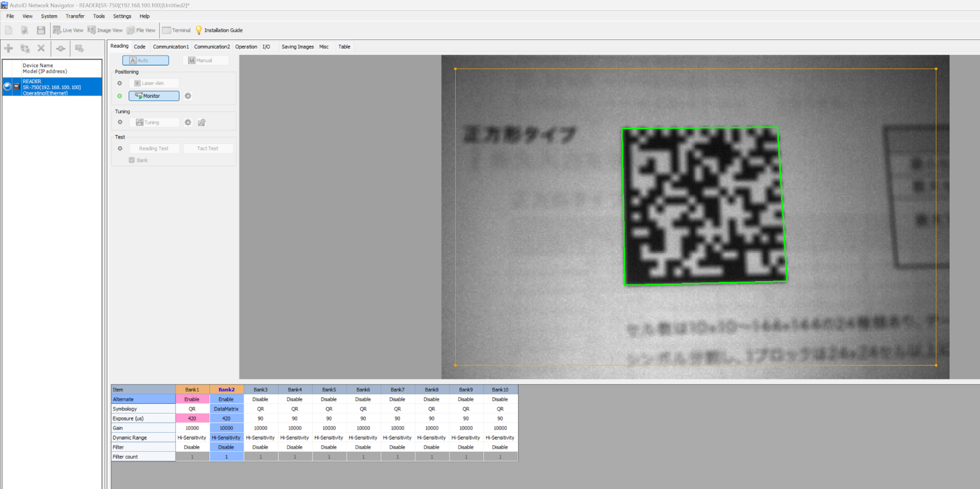
Task: Click the app icon in the title bar
Action: (x=4, y=5)
